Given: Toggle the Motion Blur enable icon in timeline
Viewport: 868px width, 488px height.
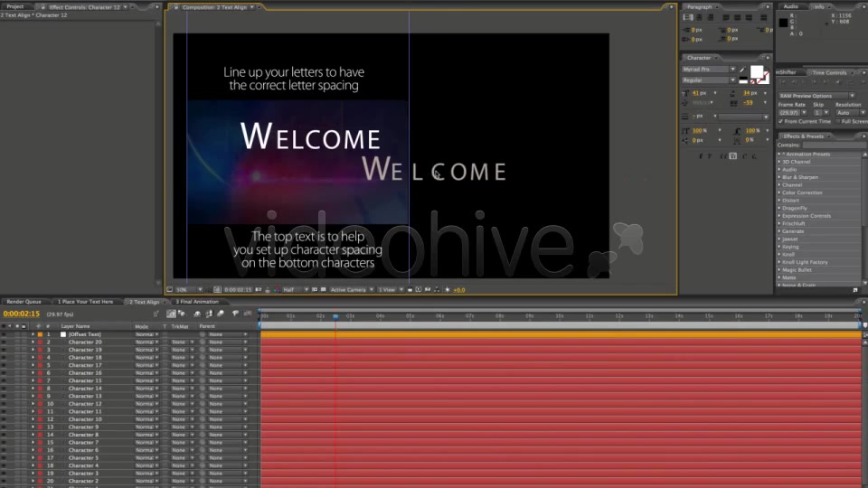Looking at the screenshot, I should (221, 314).
